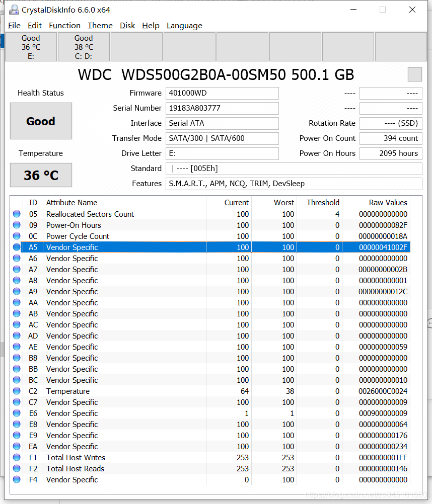The image size is (432, 504).
Task: Click status icon for AE row
Action: [x=17, y=347]
